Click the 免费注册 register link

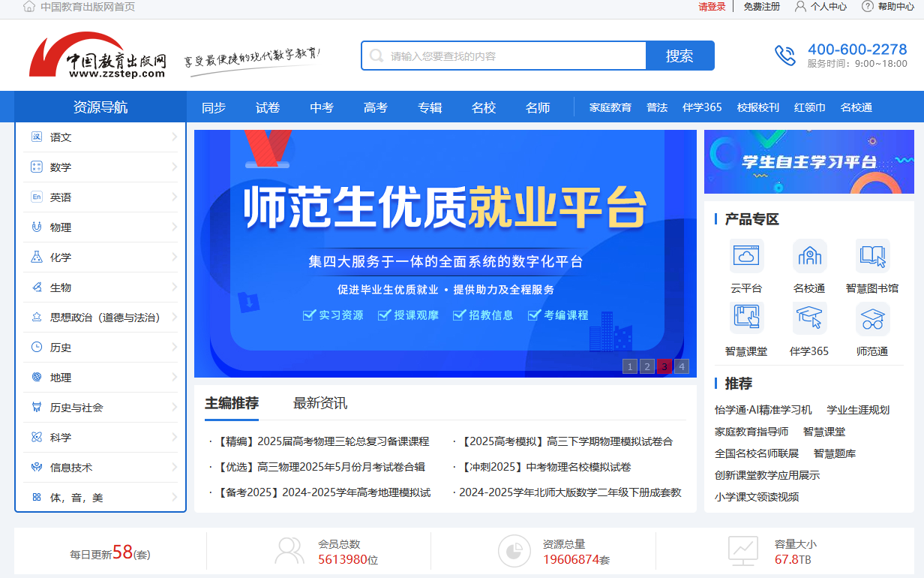pos(762,7)
